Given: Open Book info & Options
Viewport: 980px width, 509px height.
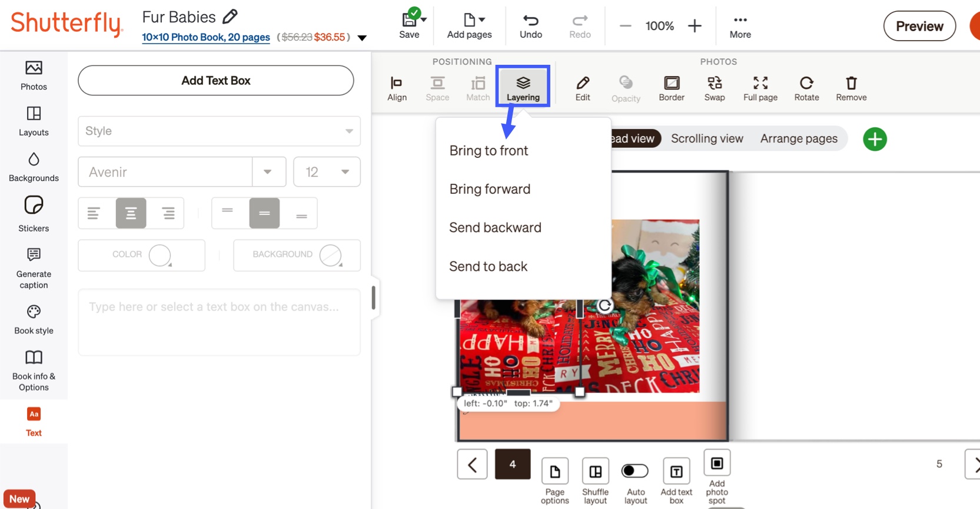Looking at the screenshot, I should (x=34, y=371).
